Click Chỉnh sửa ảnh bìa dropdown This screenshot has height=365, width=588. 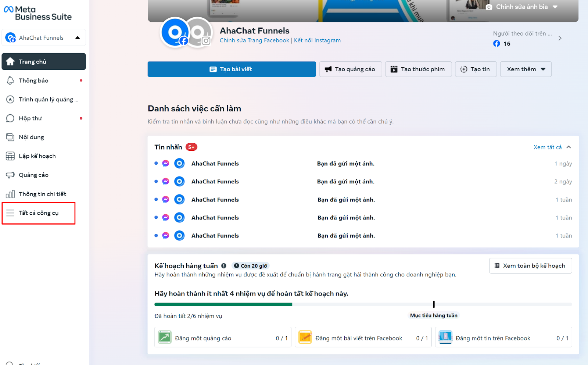(522, 7)
